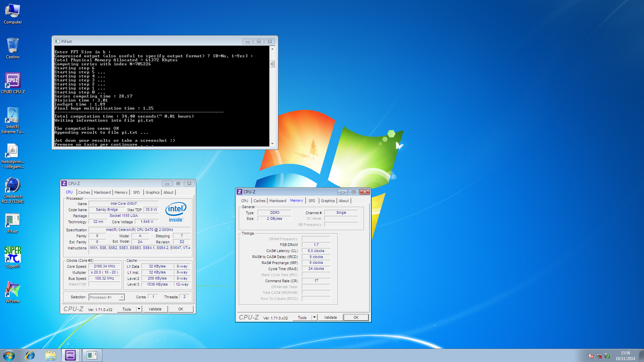Expand Processor #1 selection dropdown
The image size is (644, 362).
[122, 297]
